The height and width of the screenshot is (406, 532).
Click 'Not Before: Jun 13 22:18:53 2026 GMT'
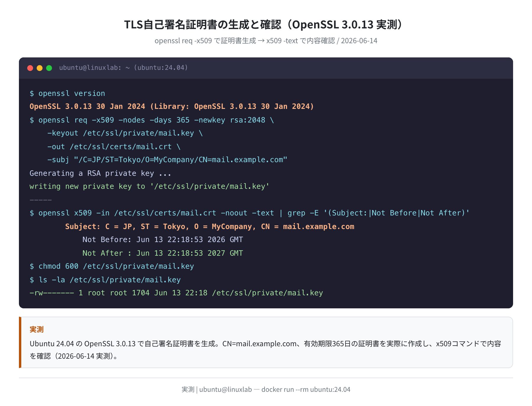pyautogui.click(x=163, y=240)
